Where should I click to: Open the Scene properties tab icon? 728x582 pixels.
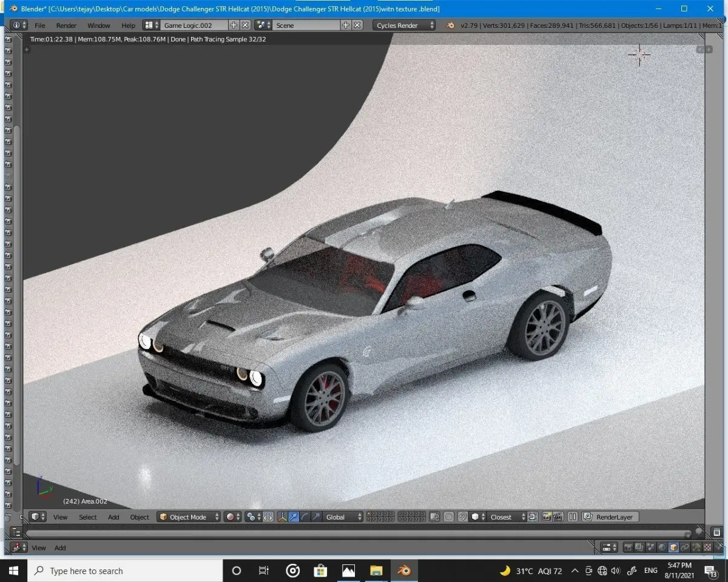650,547
